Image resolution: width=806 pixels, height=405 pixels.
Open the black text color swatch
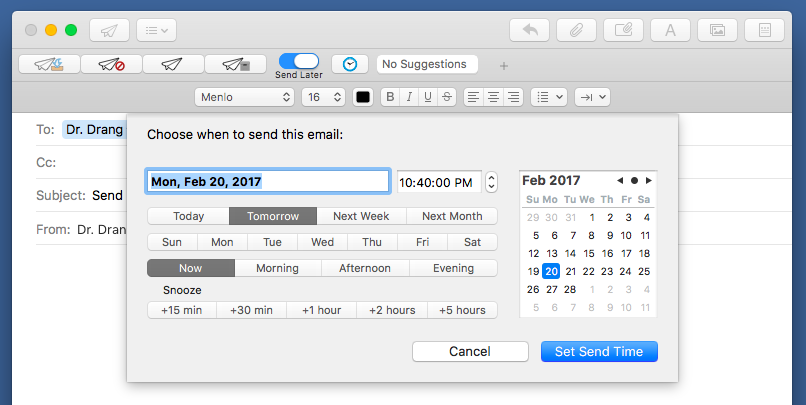362,97
